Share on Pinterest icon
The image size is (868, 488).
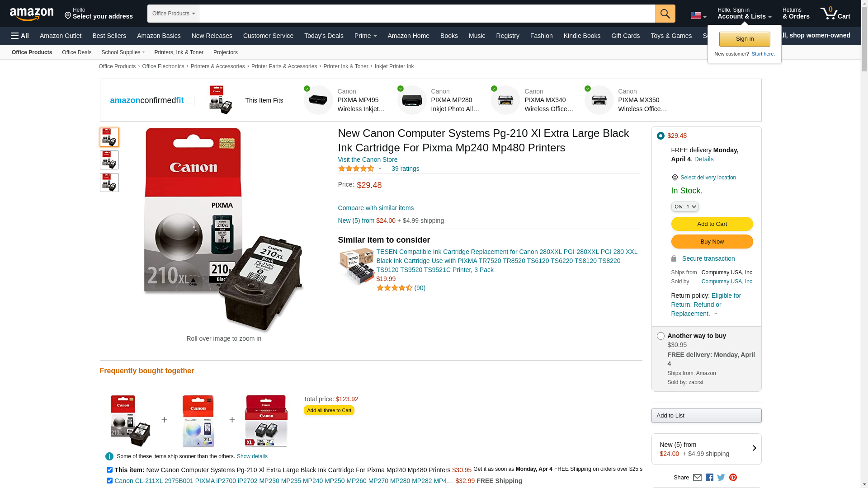733,478
